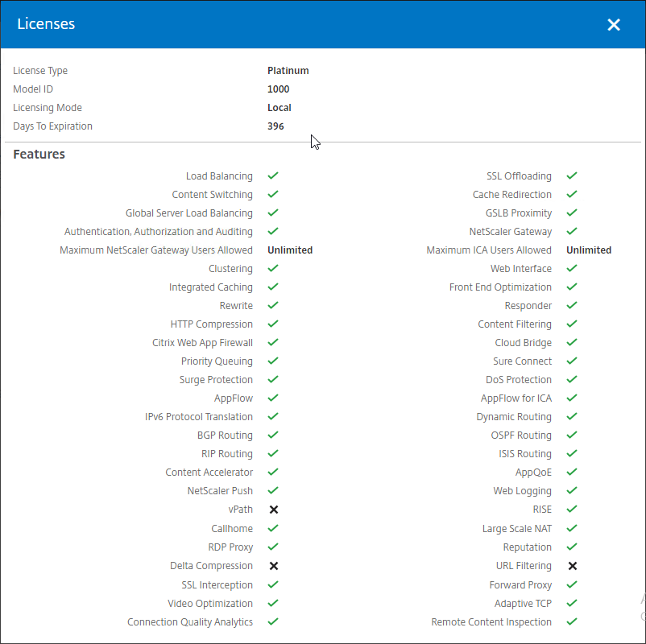Click the RISE feature checkmark
The image size is (646, 644).
(572, 510)
